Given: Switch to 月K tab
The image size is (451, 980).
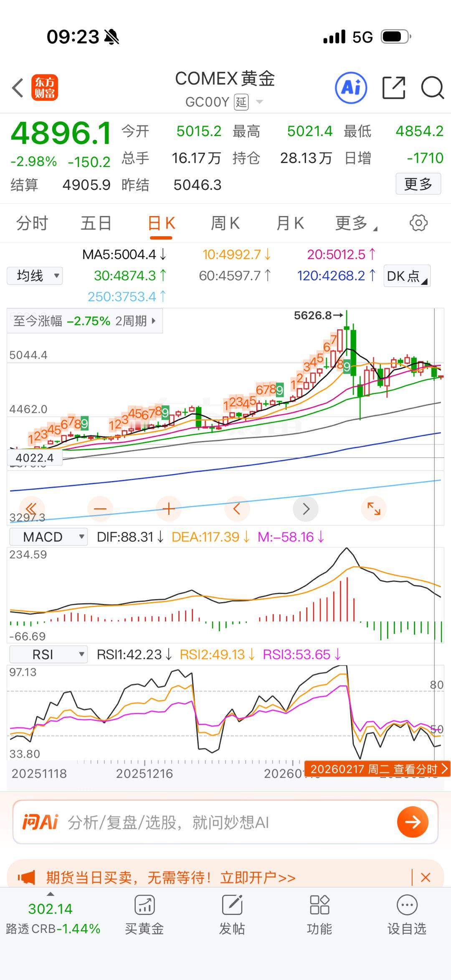Looking at the screenshot, I should click(290, 223).
